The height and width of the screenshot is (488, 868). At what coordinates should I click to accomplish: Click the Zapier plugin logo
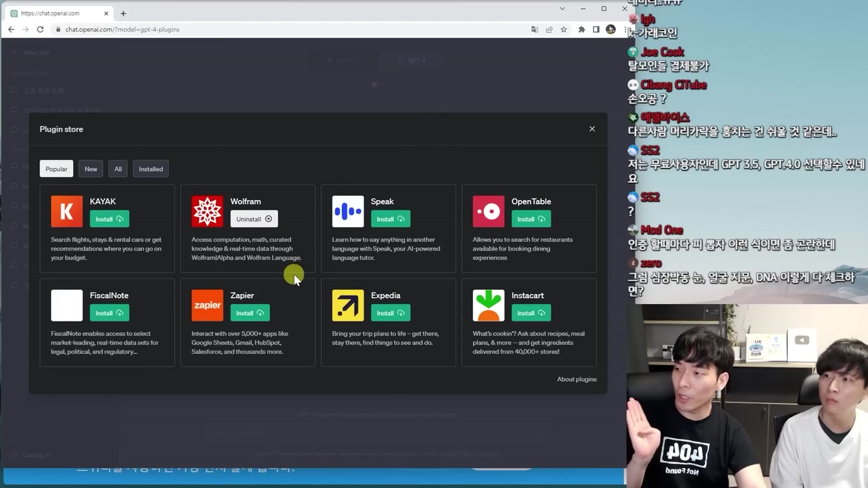coord(207,305)
